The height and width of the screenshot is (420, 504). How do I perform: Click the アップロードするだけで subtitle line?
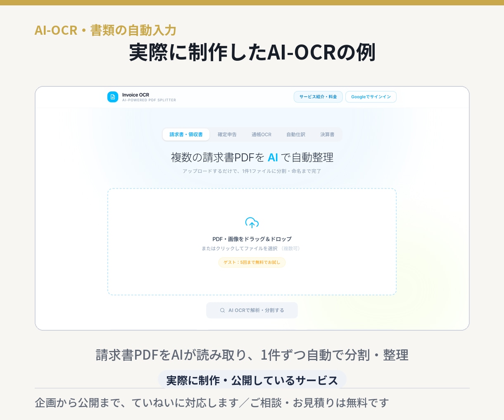click(x=252, y=171)
